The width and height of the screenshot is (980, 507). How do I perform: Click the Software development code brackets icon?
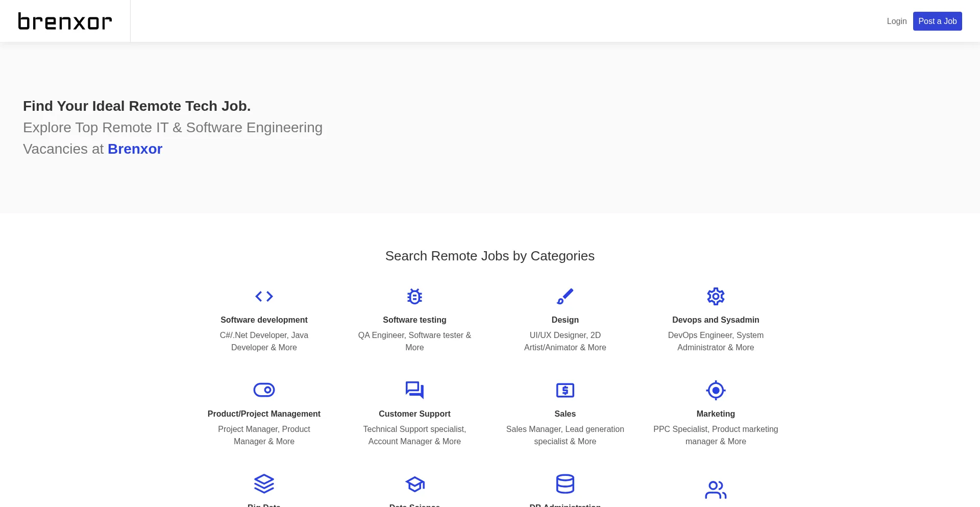click(264, 296)
